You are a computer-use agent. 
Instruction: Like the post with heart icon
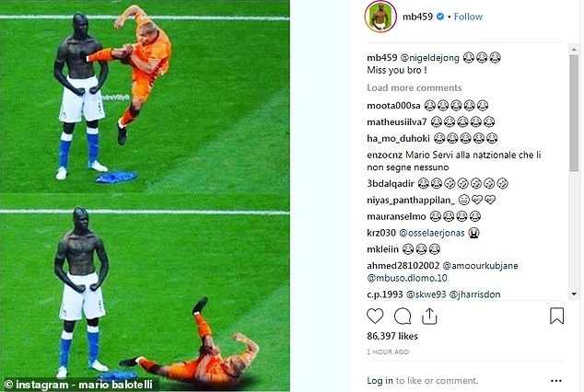375,317
